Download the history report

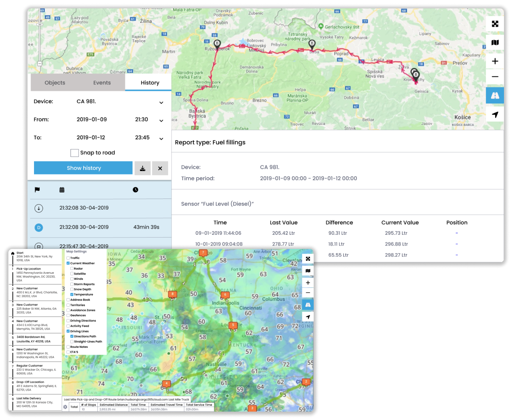[x=143, y=168]
